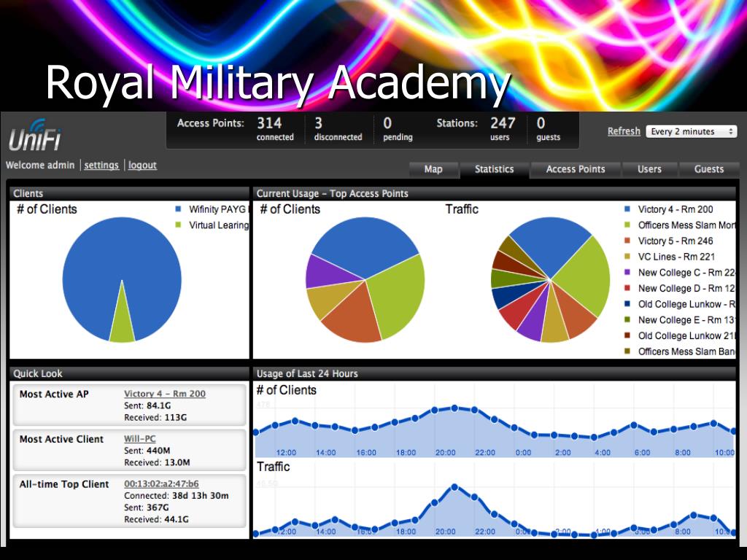The width and height of the screenshot is (747, 560).
Task: Click the '314 connected' access points count
Action: [275, 129]
